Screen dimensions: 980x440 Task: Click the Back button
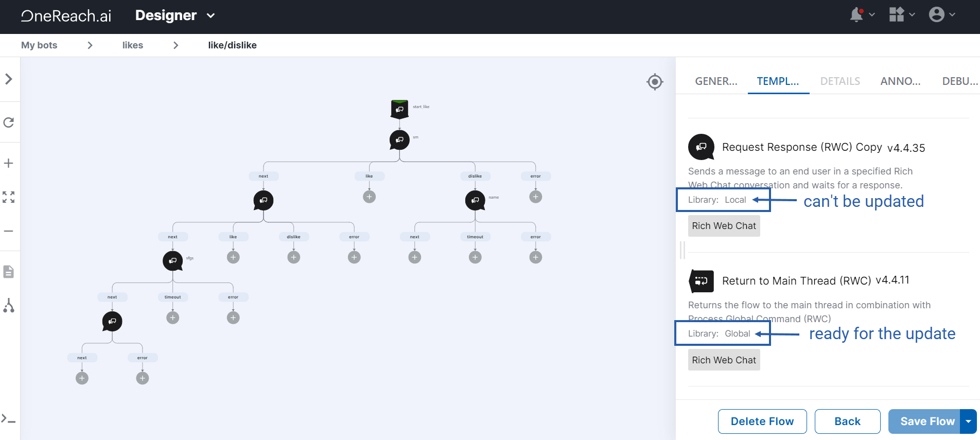pyautogui.click(x=847, y=421)
